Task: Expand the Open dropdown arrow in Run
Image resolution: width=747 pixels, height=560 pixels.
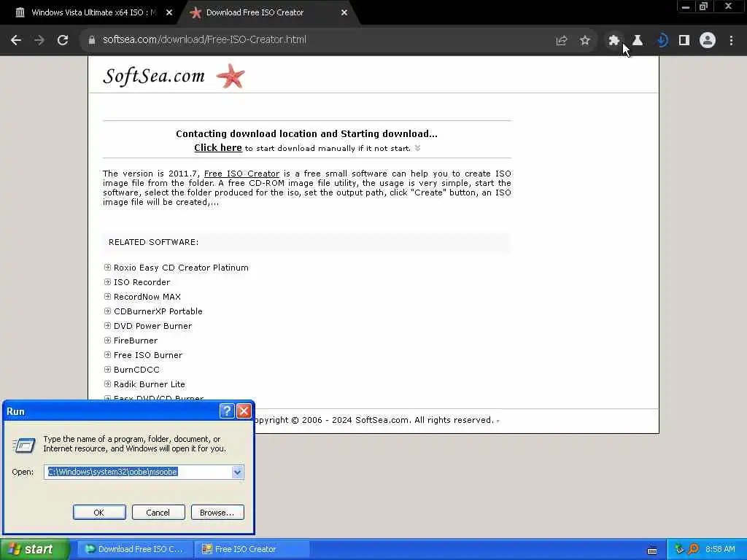Action: (237, 472)
